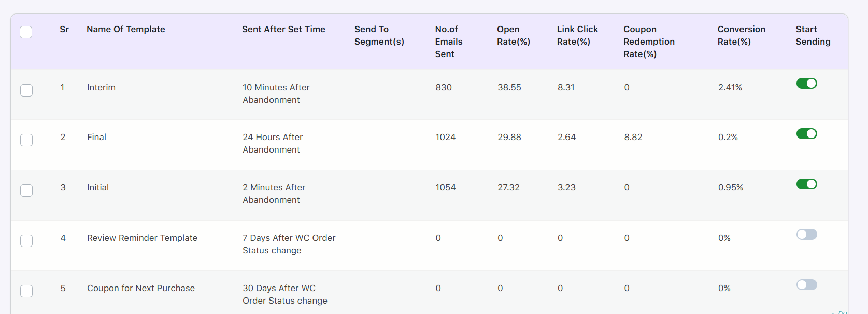Check the box beside the Final template
Viewport: 868px width, 314px height.
point(26,140)
